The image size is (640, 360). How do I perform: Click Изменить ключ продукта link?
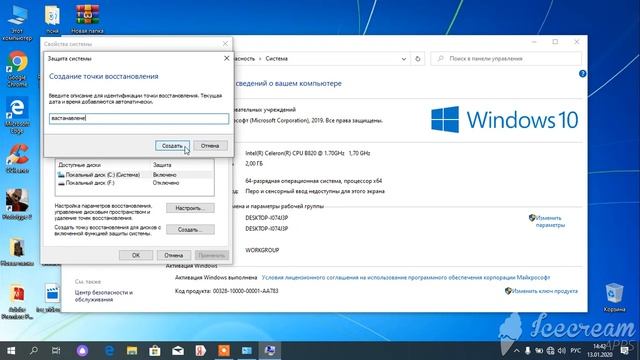544,291
